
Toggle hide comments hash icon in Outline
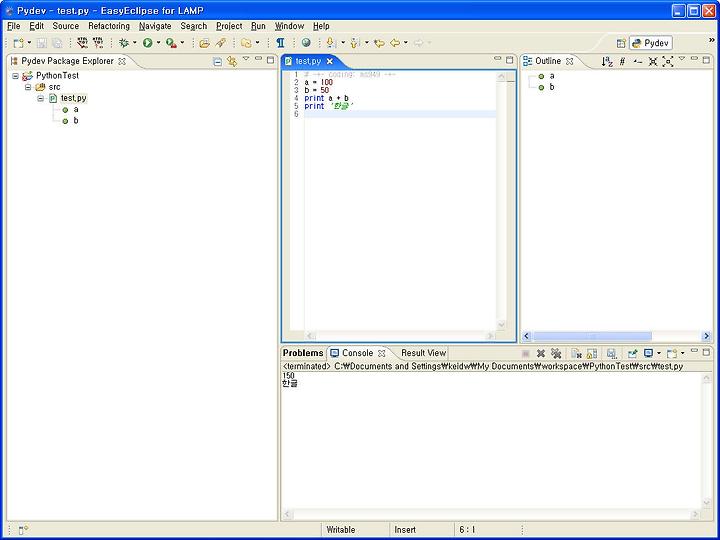click(622, 62)
